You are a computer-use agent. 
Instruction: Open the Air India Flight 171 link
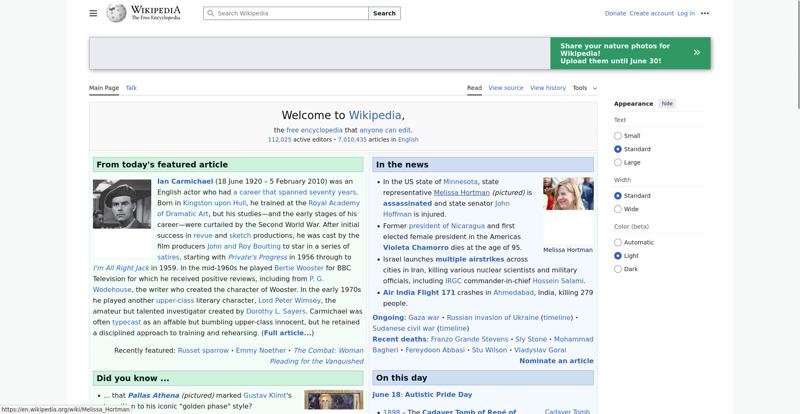[x=419, y=293]
